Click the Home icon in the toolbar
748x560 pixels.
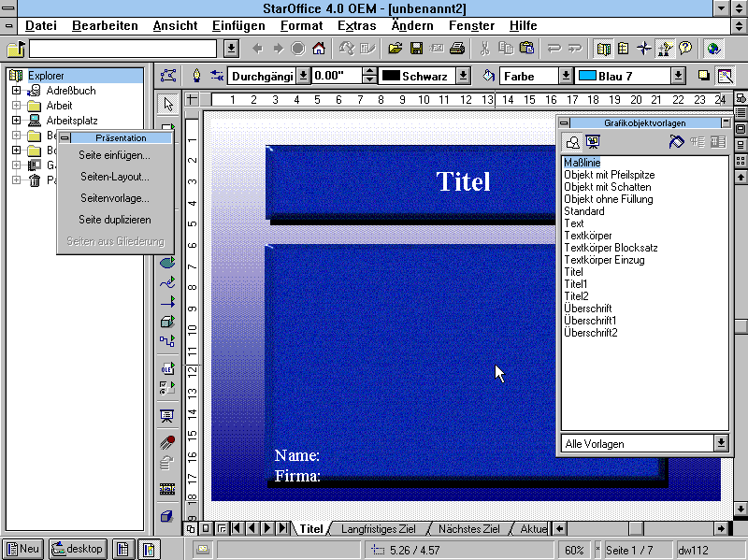(319, 49)
